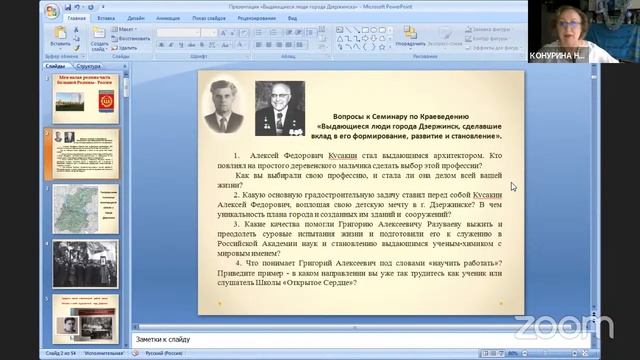Image resolution: width=640 pixels, height=360 pixels.
Task: Click Русский (Россия) language in status bar
Action: (x=164, y=353)
